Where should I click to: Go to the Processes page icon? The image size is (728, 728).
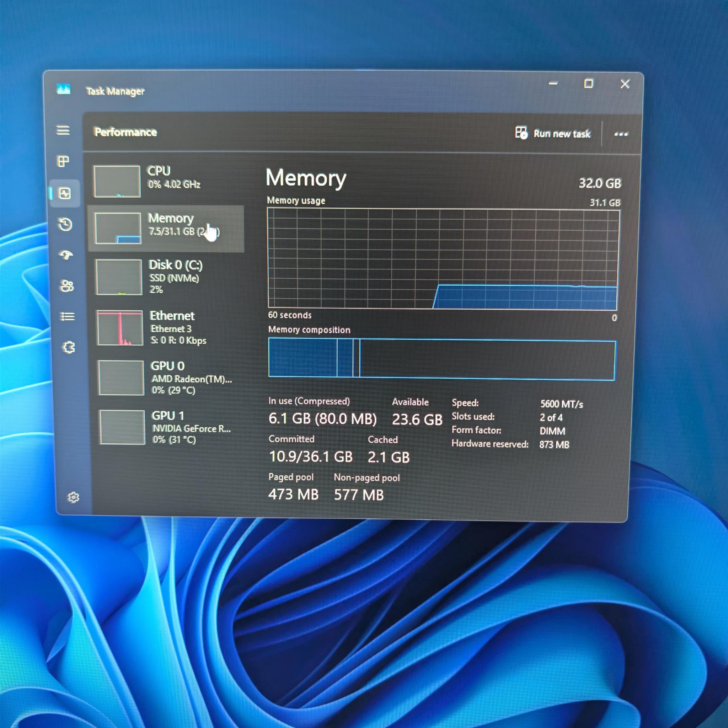[x=63, y=161]
